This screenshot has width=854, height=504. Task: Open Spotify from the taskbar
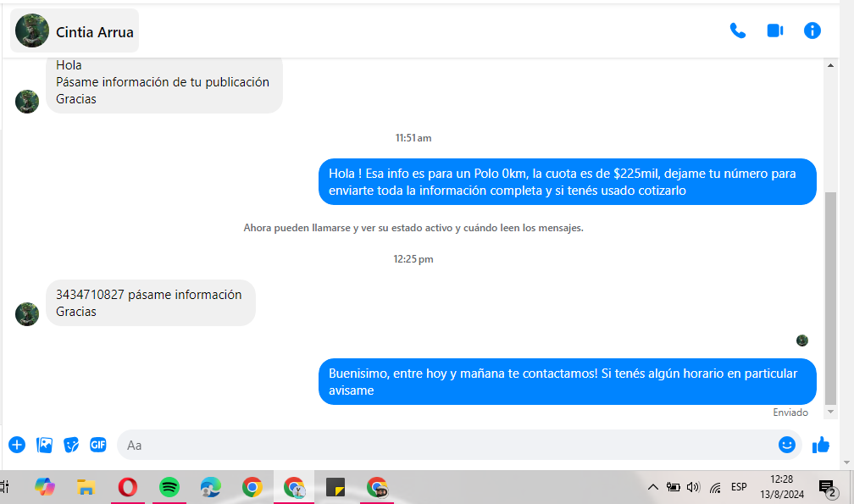(169, 486)
